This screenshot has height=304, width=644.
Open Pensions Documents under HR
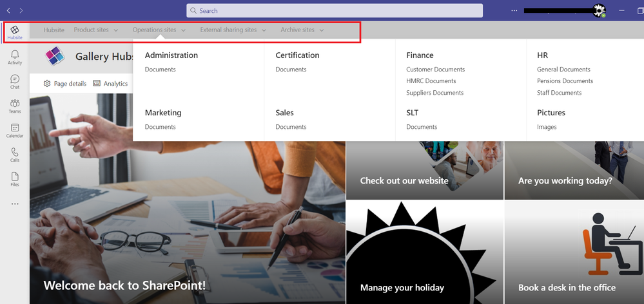click(x=565, y=81)
